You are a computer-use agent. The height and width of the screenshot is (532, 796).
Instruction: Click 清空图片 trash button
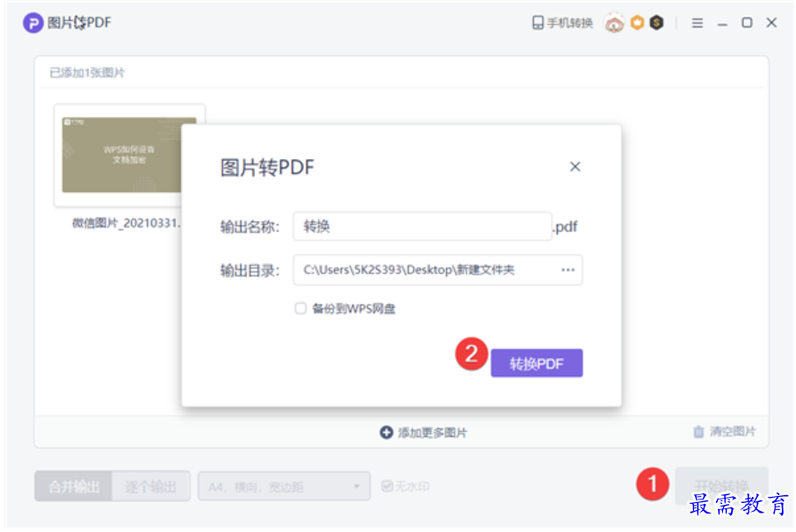725,432
